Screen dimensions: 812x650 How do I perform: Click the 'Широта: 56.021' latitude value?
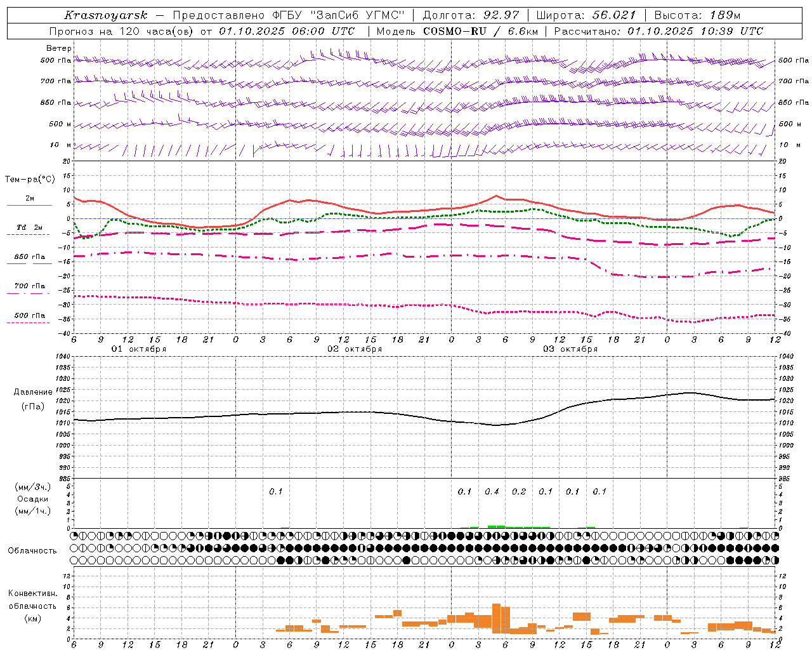[x=586, y=15]
